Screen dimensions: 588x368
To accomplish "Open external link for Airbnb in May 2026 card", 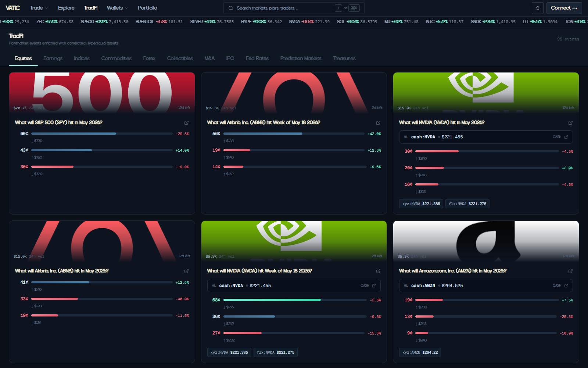I will point(186,271).
